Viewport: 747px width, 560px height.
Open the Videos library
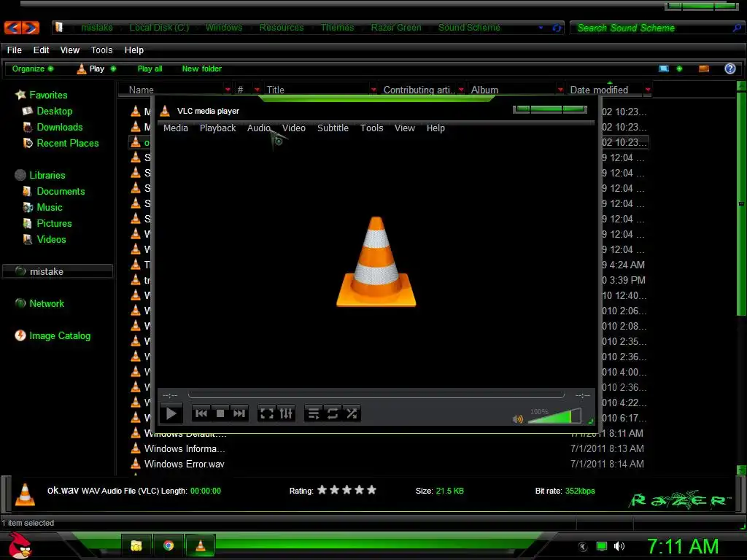(52, 239)
